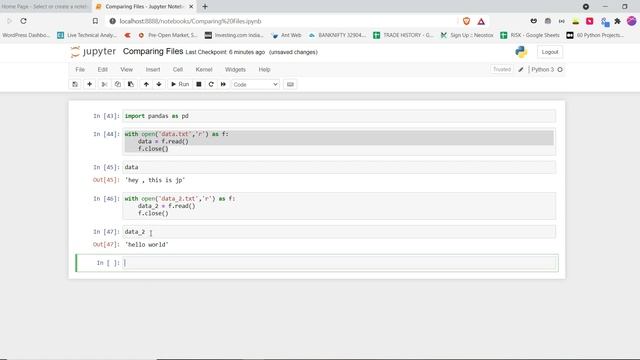640x360 pixels.
Task: Open the extensions puzzle piece icon
Action: [x=618, y=21]
